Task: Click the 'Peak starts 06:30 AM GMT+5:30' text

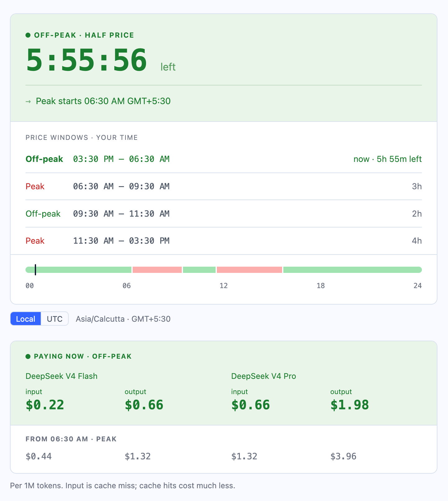Action: point(103,101)
